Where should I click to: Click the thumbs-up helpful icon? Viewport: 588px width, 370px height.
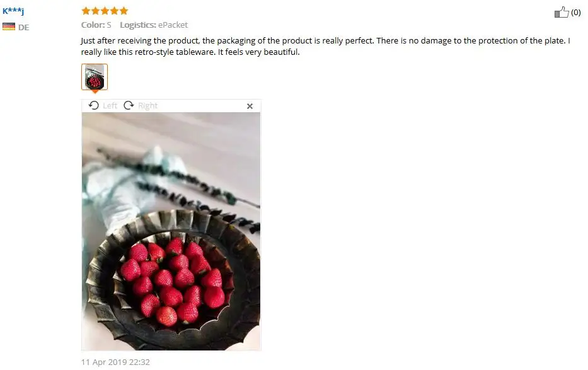pyautogui.click(x=562, y=12)
